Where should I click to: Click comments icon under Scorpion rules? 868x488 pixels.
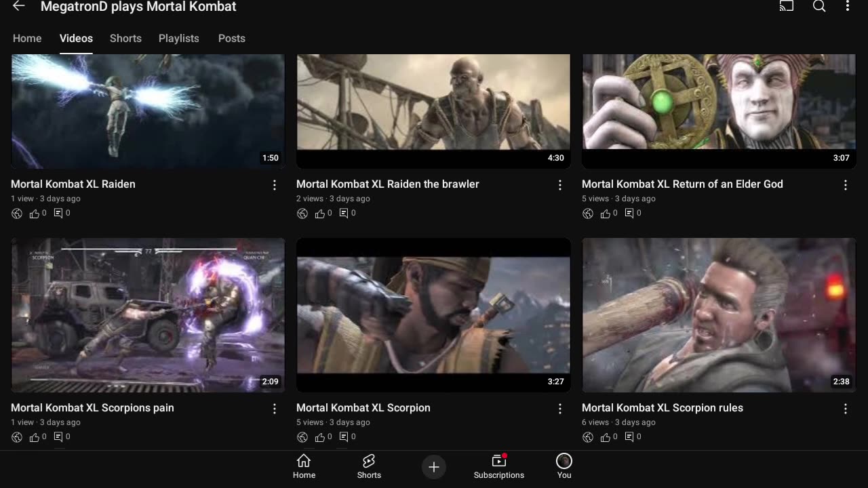[629, 437]
